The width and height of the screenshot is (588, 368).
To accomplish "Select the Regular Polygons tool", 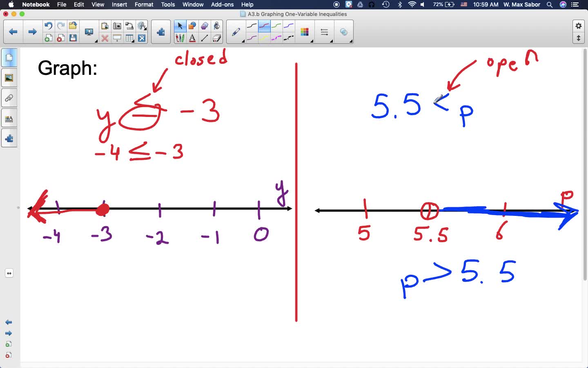I will (204, 26).
